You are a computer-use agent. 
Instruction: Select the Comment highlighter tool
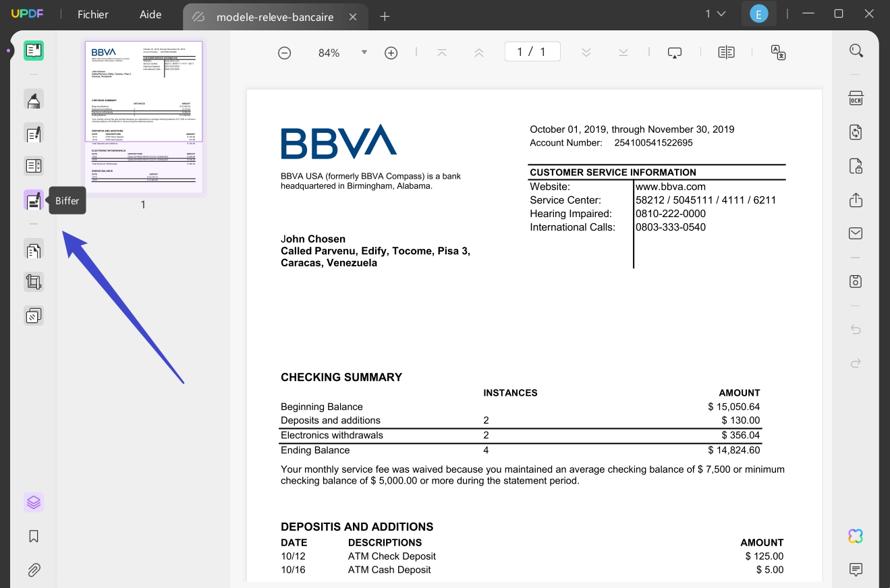click(34, 100)
